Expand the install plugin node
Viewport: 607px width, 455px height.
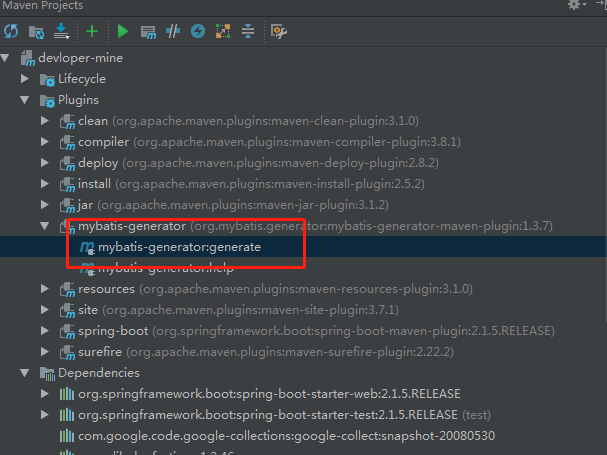point(45,184)
